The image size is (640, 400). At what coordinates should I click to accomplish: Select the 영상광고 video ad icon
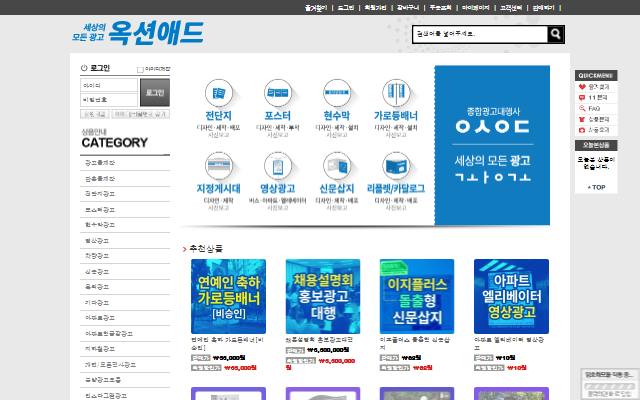tap(278, 166)
